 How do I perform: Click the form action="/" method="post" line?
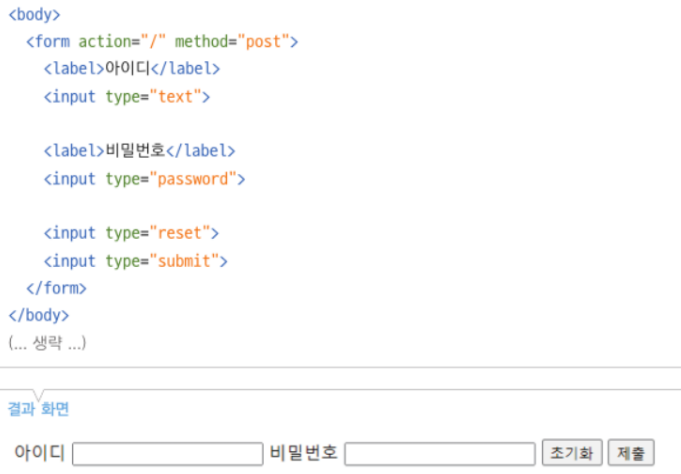162,42
